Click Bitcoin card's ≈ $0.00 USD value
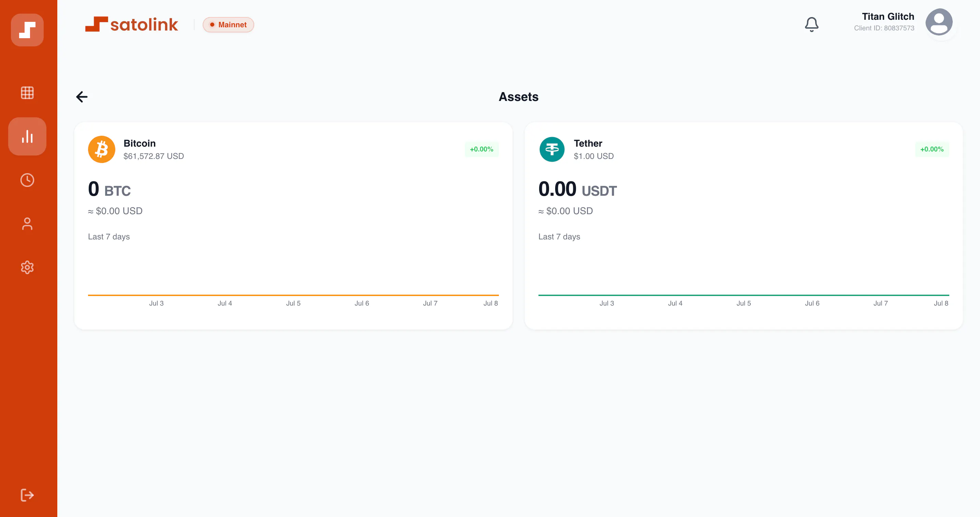This screenshot has height=517, width=980. pyautogui.click(x=115, y=211)
